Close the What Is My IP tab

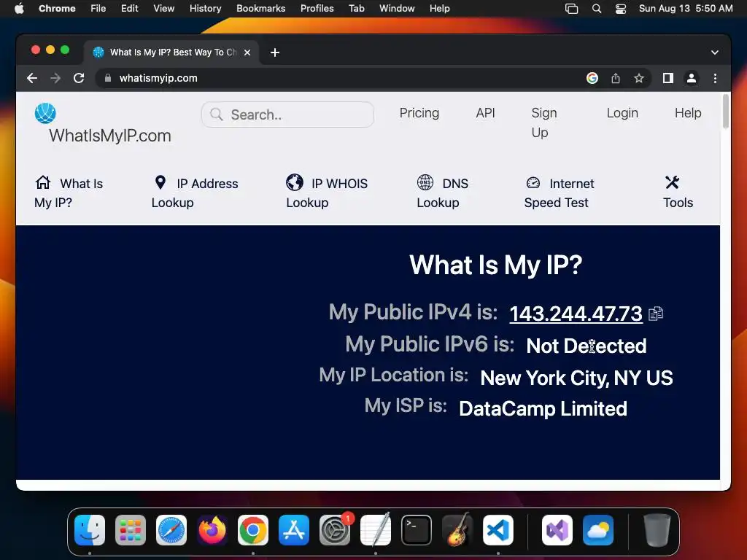(x=247, y=52)
